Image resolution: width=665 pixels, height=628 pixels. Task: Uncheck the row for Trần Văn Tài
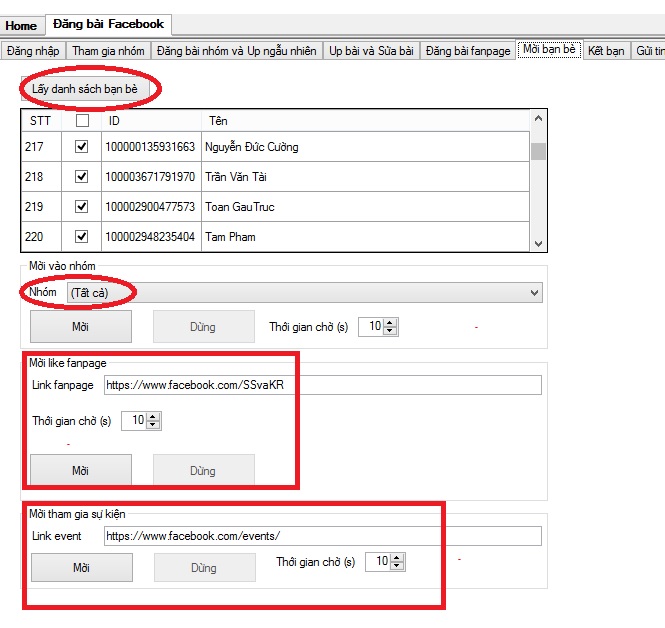(x=81, y=176)
